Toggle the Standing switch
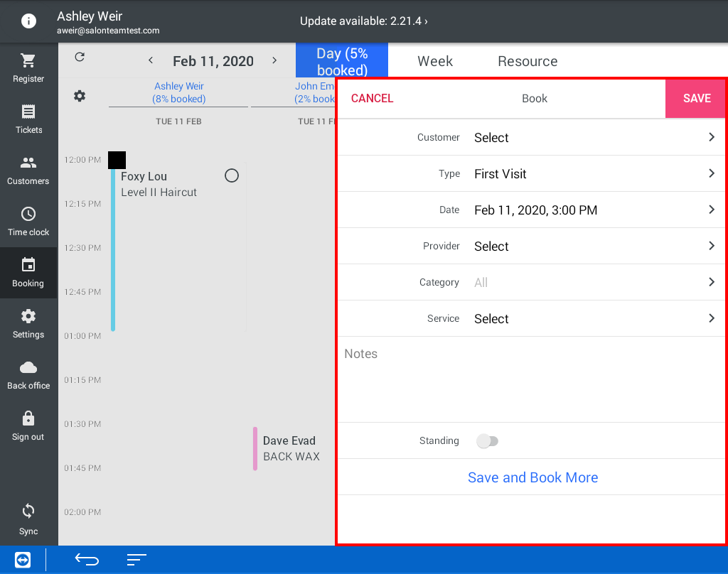 pyautogui.click(x=487, y=441)
